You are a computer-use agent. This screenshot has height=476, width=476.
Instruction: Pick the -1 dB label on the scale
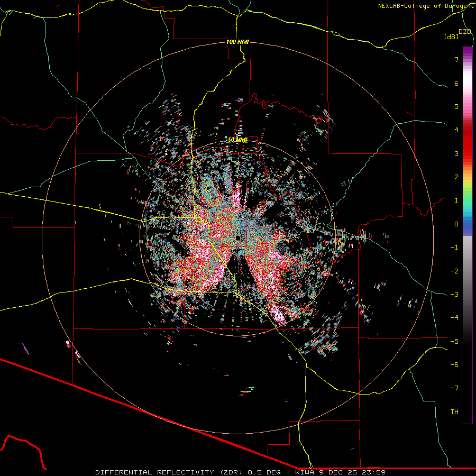454,248
